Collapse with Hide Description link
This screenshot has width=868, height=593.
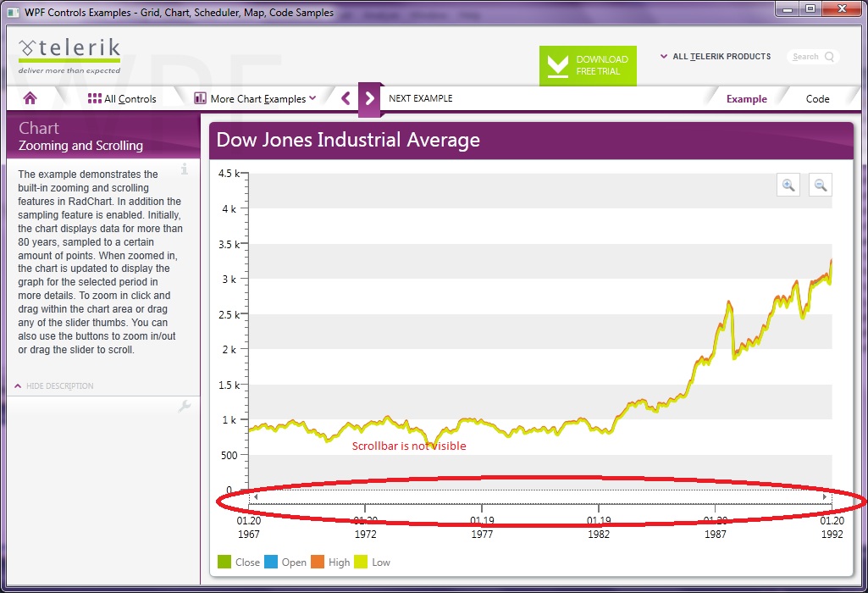(x=54, y=386)
